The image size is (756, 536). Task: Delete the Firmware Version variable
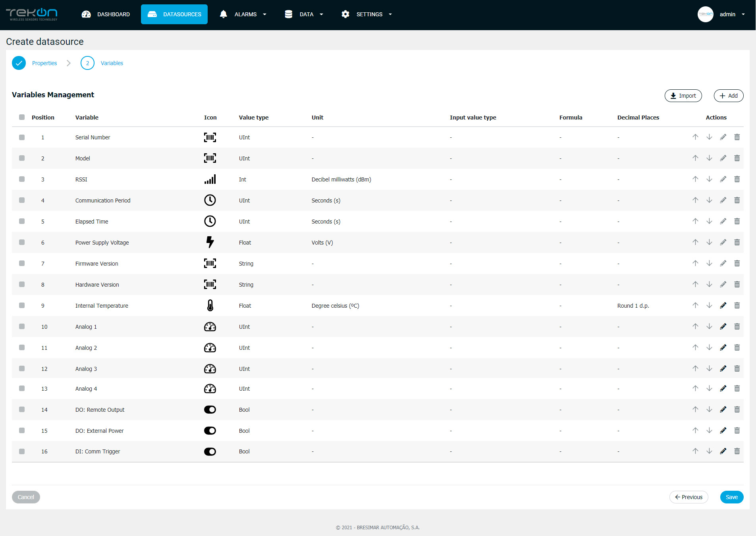(x=737, y=263)
